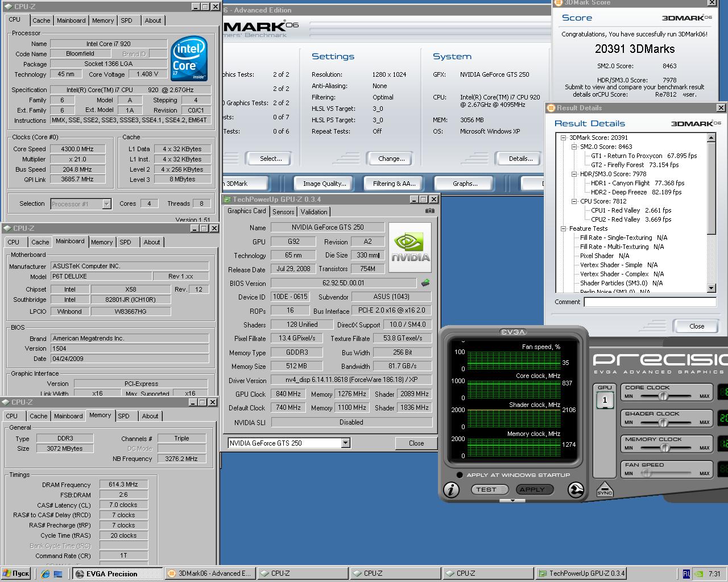
Task: Click the Comment field in Result Details
Action: [x=650, y=302]
